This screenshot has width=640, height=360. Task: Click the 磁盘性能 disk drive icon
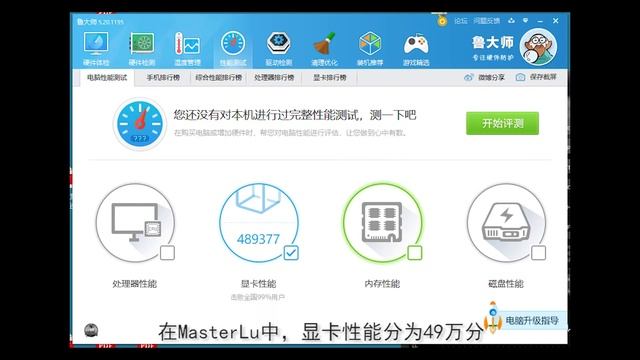pos(506,223)
